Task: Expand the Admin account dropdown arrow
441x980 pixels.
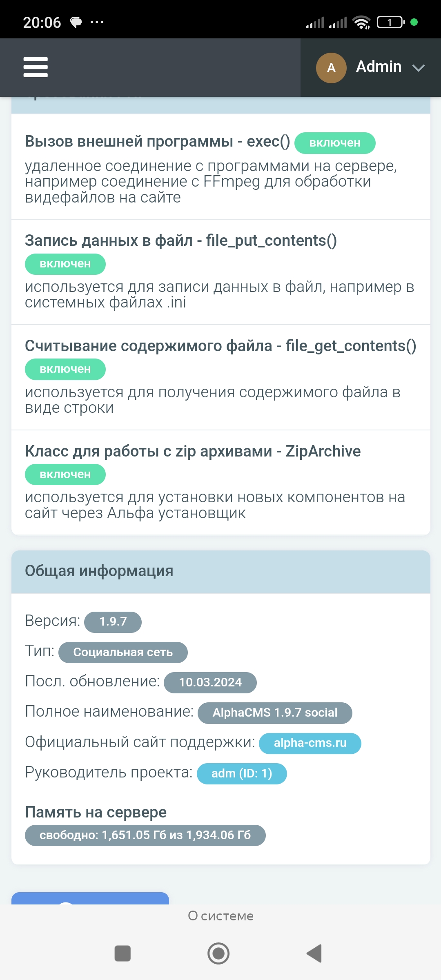Action: pos(419,68)
